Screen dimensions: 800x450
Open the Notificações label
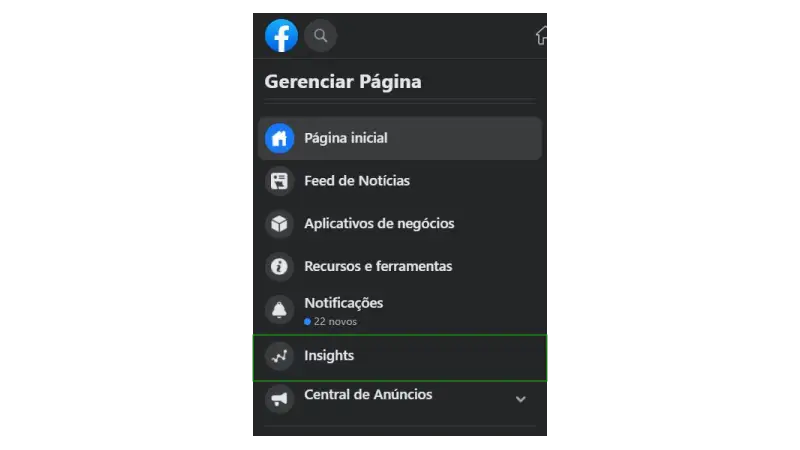pos(343,303)
